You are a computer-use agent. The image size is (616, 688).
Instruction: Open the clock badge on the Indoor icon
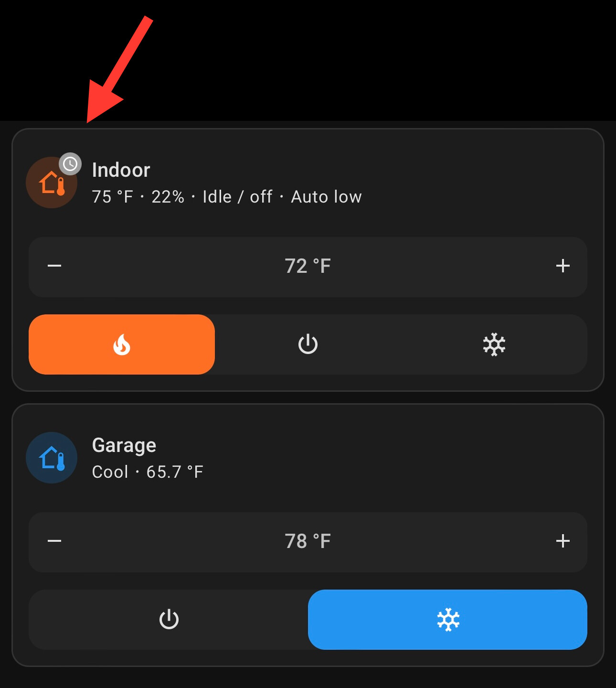[70, 164]
